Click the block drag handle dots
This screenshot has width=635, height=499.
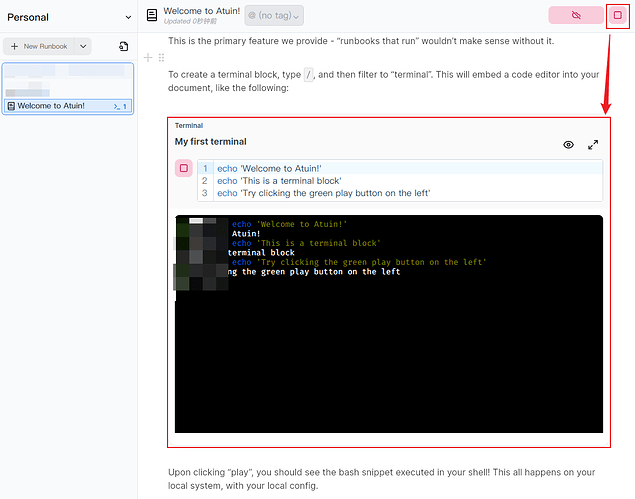[162, 58]
